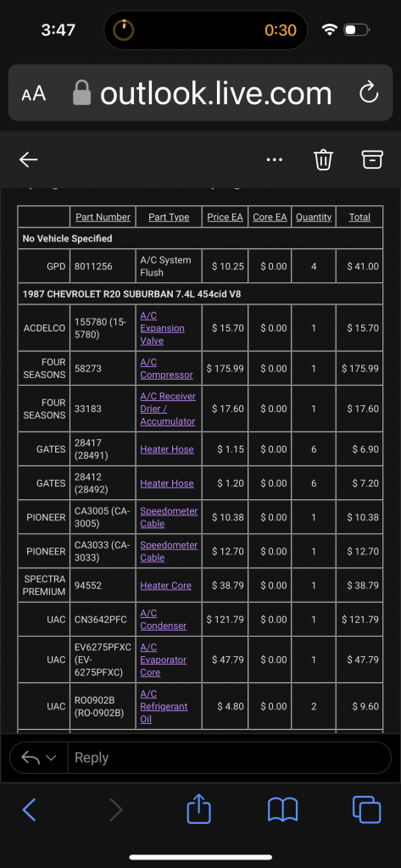401x868 pixels.
Task: Tap the Safari share icon
Action: (x=199, y=810)
